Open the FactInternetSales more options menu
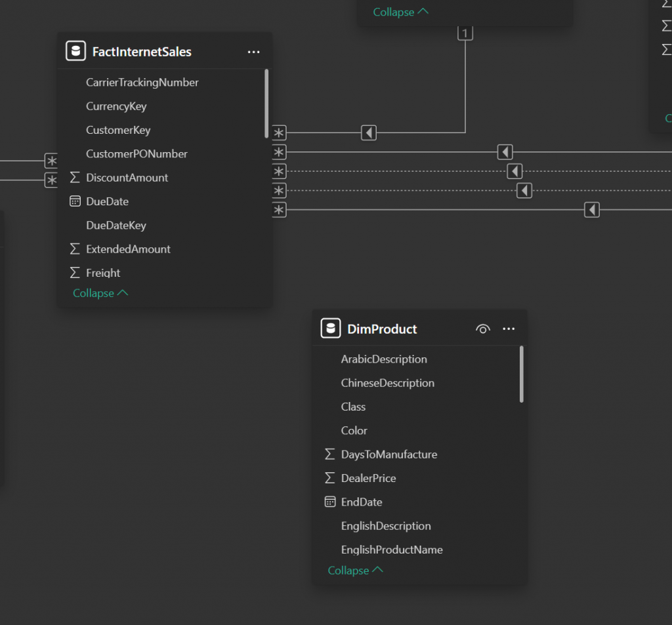 (x=253, y=52)
